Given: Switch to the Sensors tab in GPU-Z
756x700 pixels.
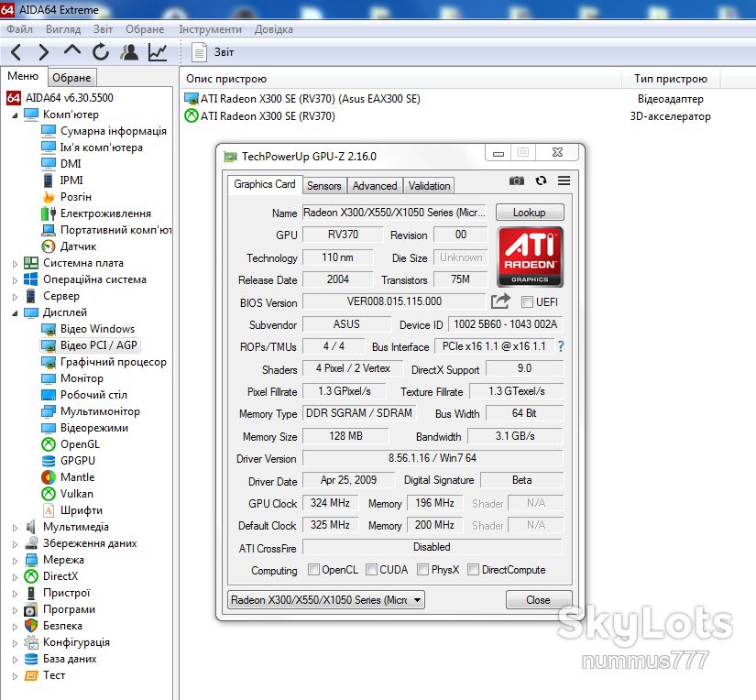Looking at the screenshot, I should click(x=324, y=186).
